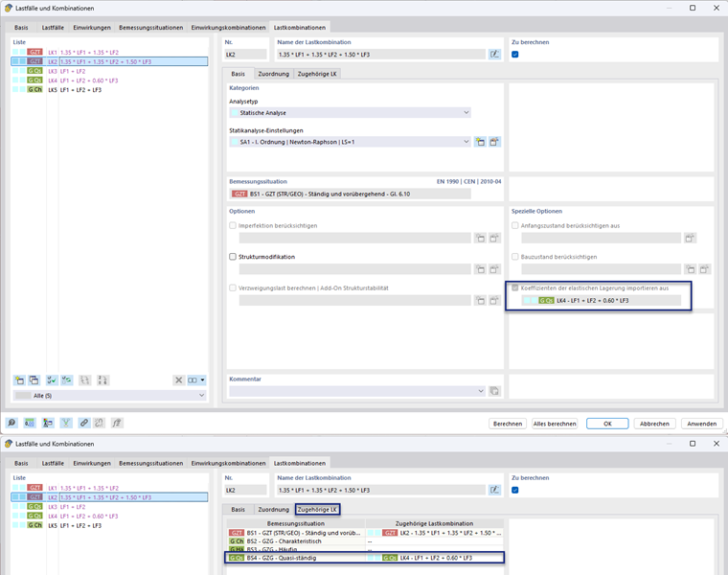Open the Zuordnung sub-tab in upper window

point(273,74)
